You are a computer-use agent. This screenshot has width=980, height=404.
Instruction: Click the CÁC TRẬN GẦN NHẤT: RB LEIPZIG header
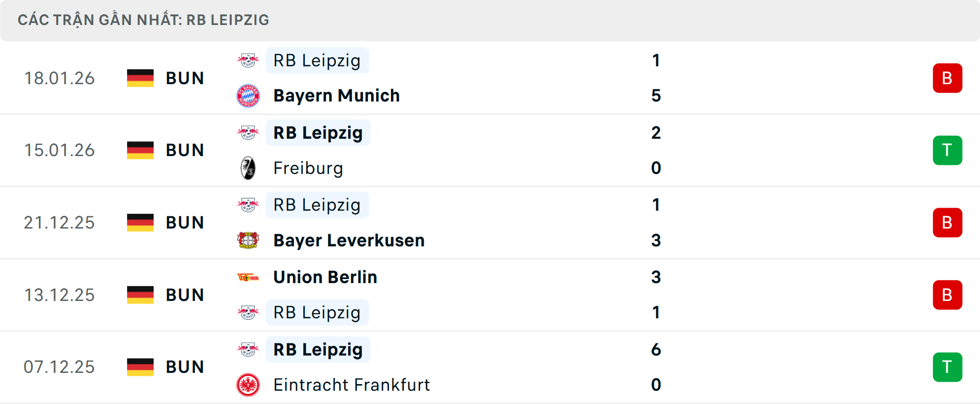[x=143, y=20]
